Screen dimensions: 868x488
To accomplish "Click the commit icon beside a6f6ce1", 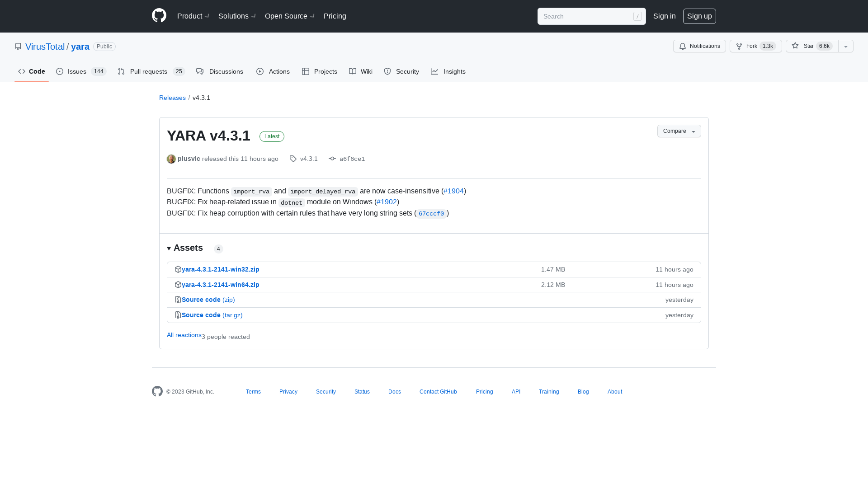I will pos(332,159).
